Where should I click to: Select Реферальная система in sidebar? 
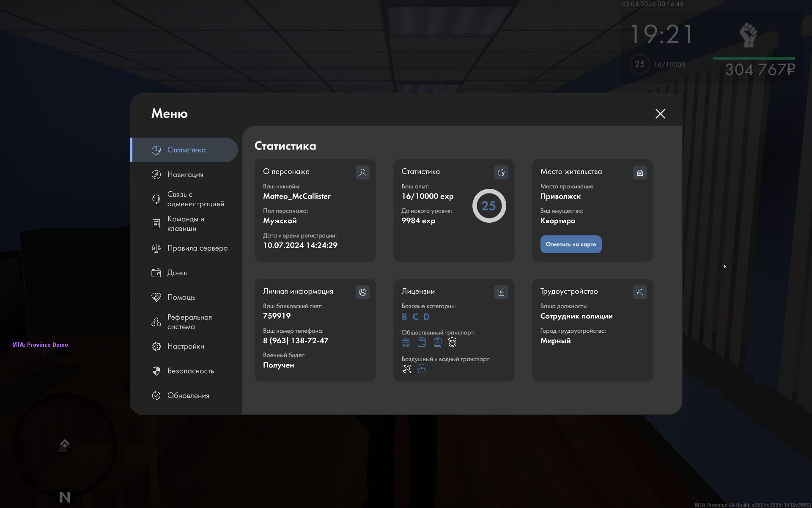click(189, 322)
